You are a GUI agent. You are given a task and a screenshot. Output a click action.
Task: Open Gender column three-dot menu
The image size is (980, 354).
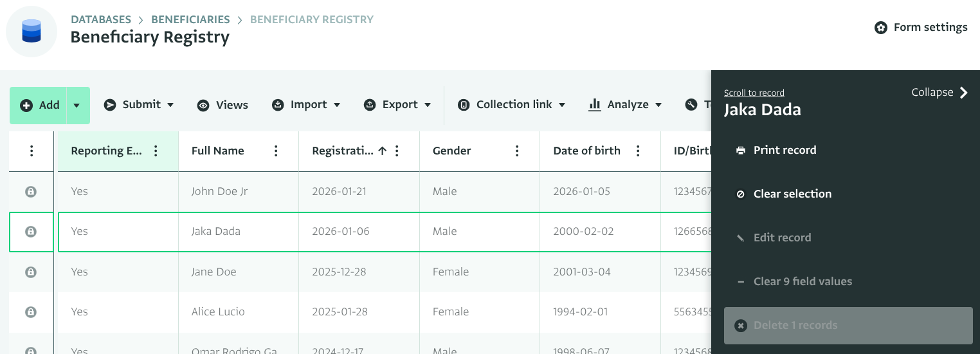click(517, 151)
